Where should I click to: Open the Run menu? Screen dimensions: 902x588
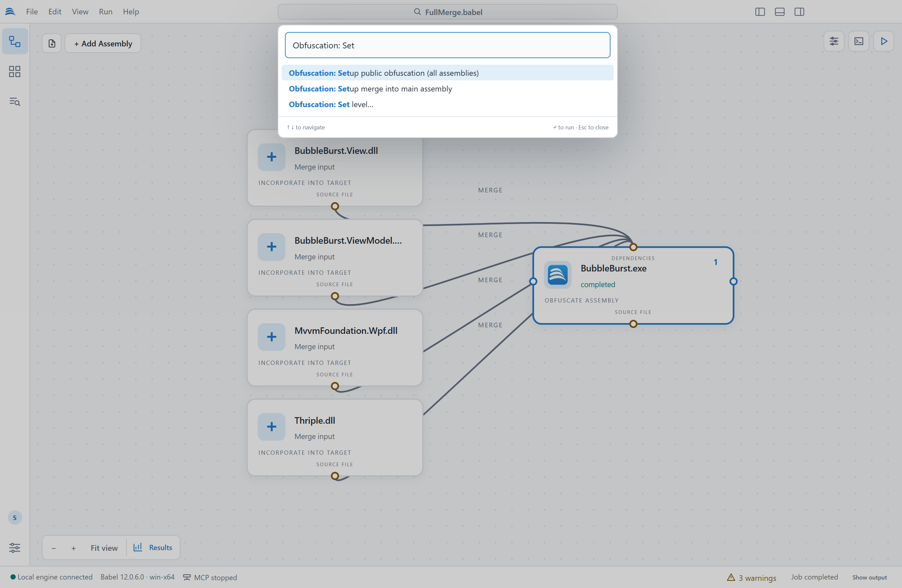tap(106, 12)
